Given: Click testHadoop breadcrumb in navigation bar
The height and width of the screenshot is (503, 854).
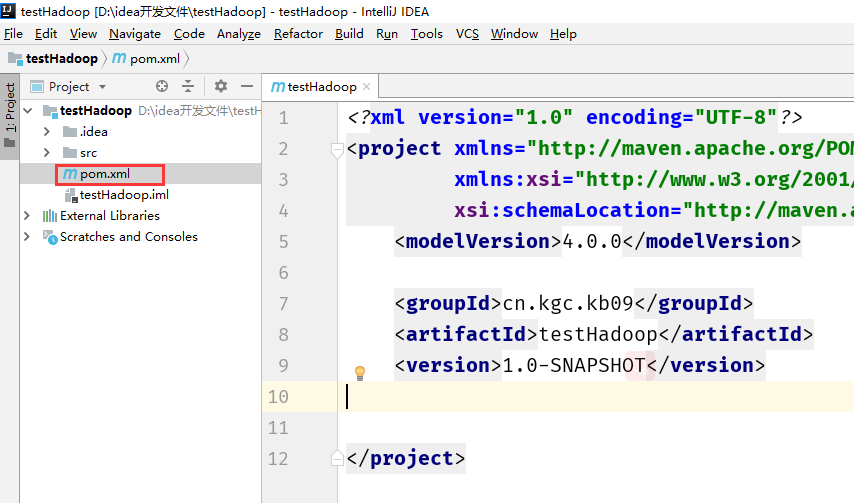Looking at the screenshot, I should [53, 58].
